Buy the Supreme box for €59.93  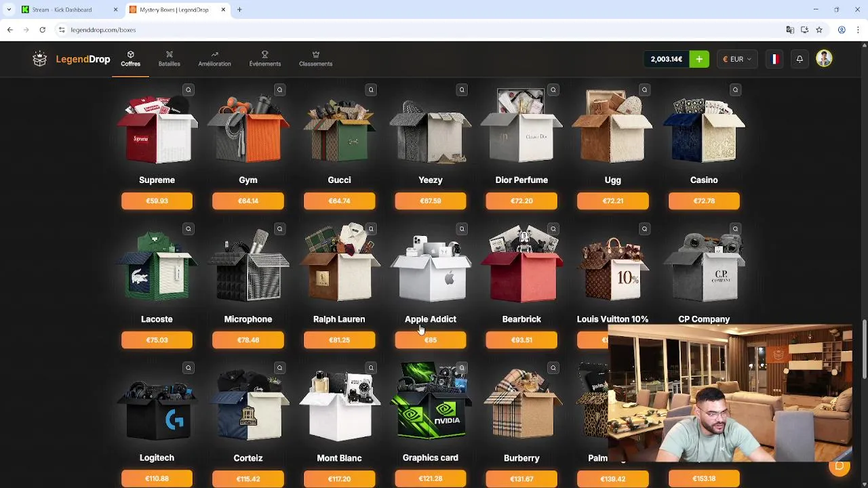click(157, 201)
